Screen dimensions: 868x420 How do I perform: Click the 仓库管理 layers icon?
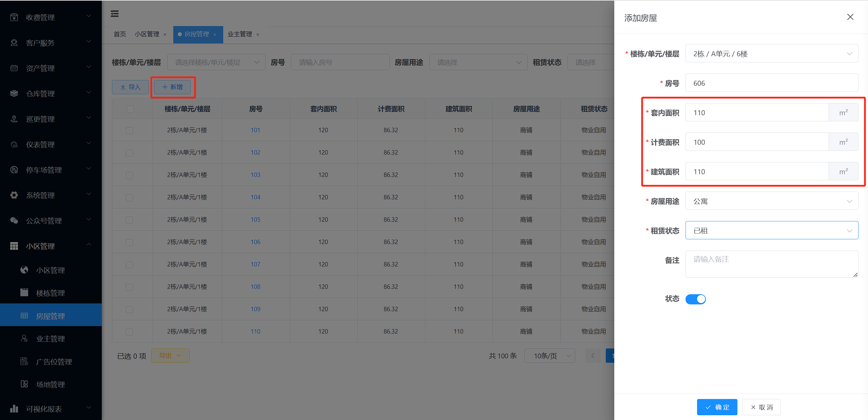coord(14,93)
